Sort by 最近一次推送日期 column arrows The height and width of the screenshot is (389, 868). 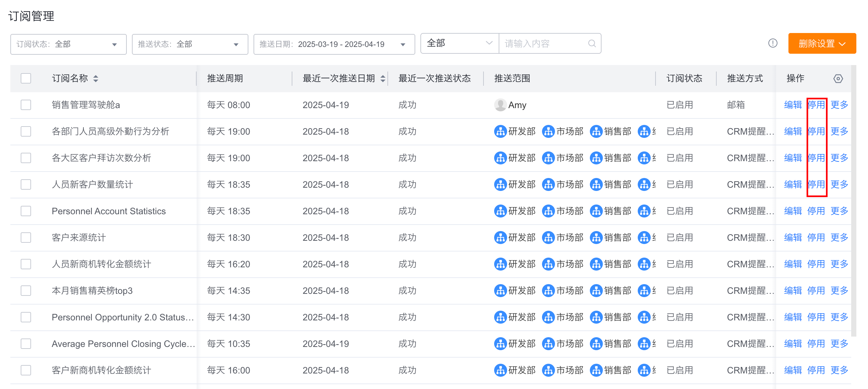coord(383,79)
